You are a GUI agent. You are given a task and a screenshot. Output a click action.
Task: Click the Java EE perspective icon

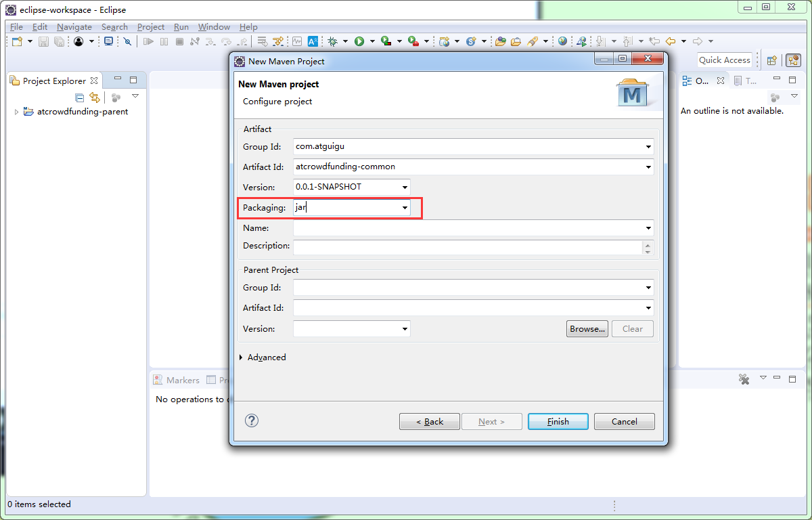(x=794, y=60)
